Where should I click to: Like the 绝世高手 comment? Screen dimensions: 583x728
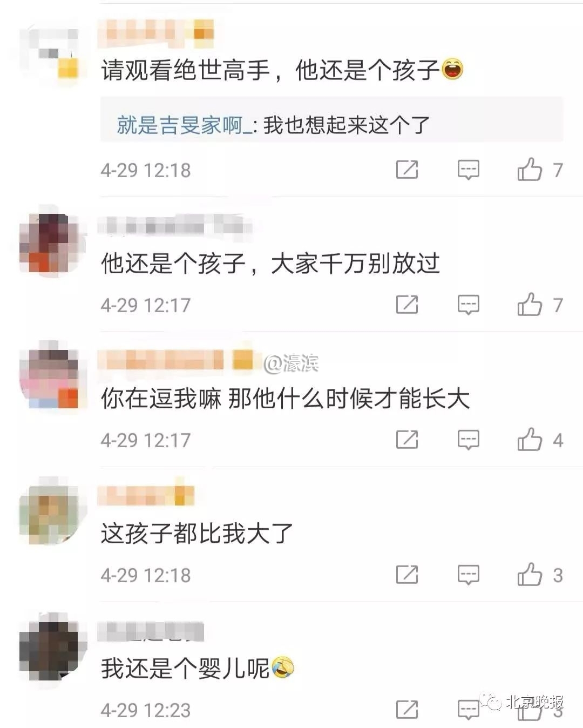pyautogui.click(x=530, y=170)
